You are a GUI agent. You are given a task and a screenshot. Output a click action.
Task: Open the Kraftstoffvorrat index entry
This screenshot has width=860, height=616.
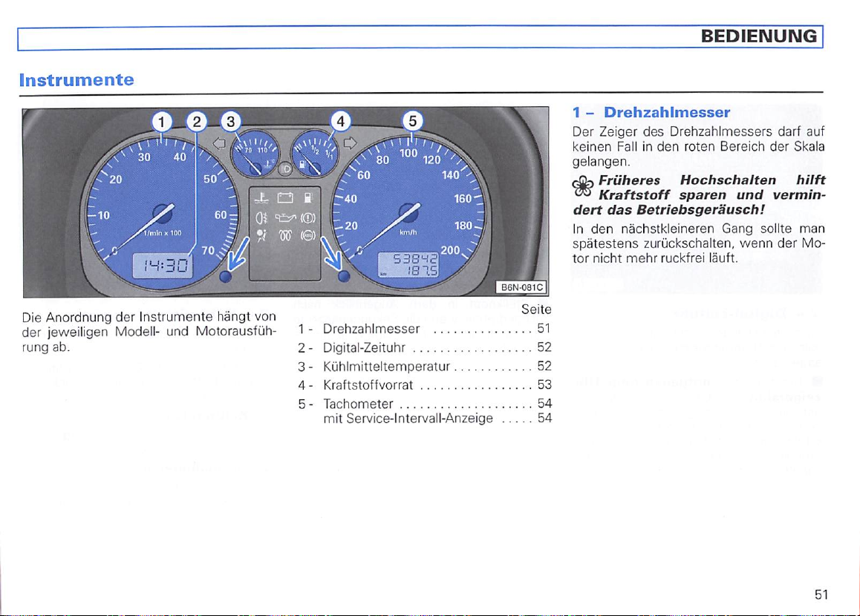[x=424, y=384]
